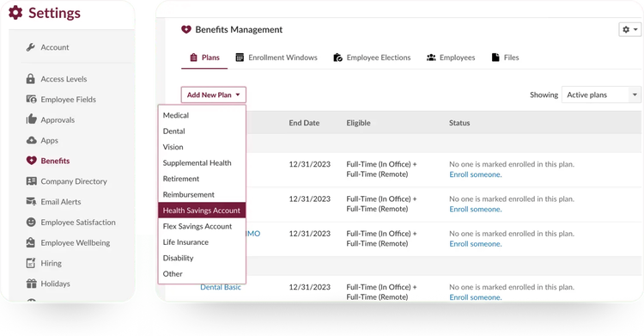Open Benefits settings in sidebar

click(55, 161)
